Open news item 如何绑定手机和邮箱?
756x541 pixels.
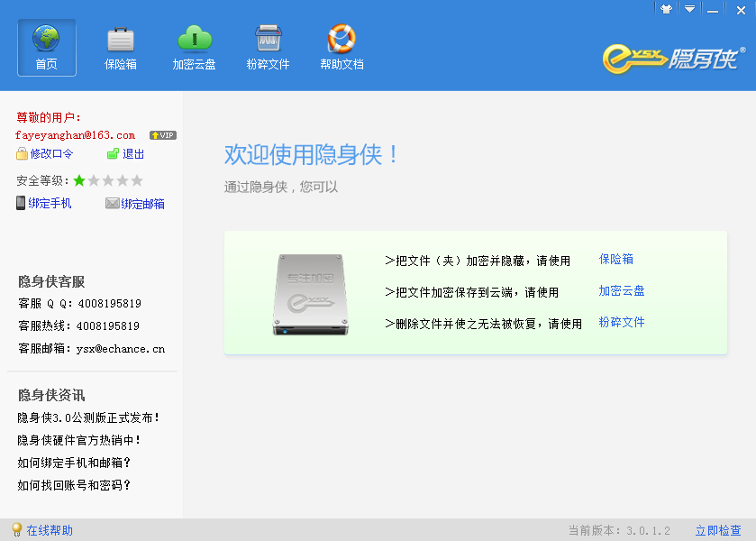tap(74, 463)
